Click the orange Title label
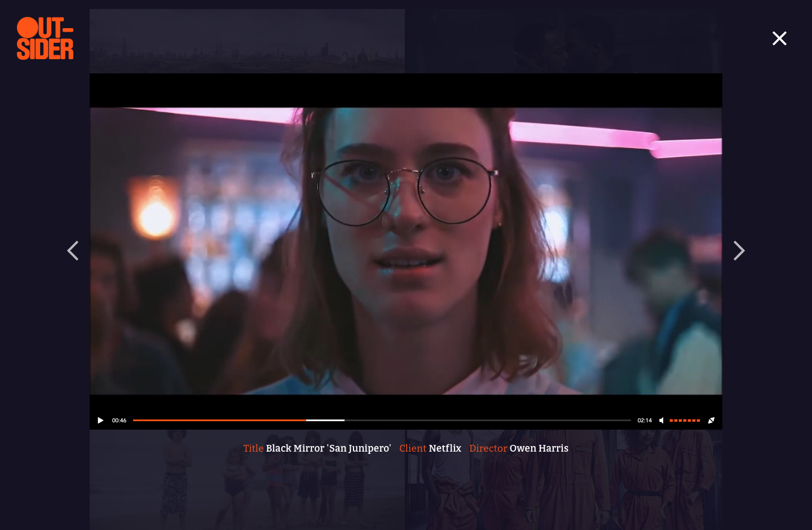This screenshot has width=812, height=530. [x=253, y=448]
